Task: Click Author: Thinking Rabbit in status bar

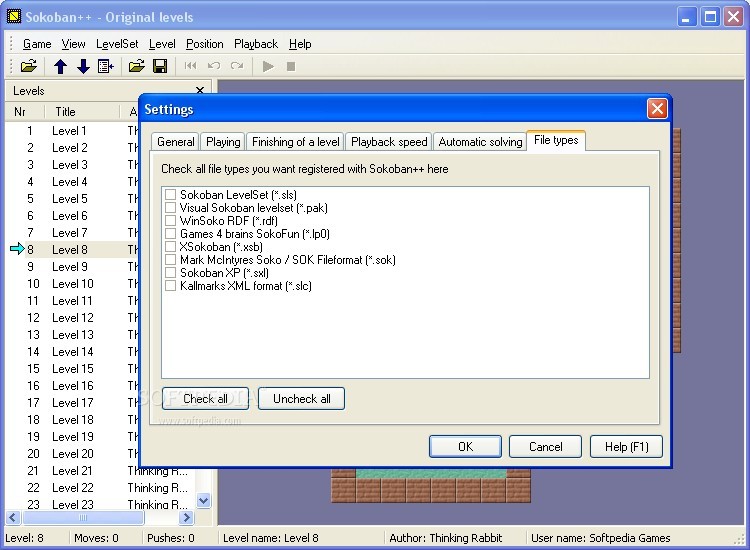Action: point(445,538)
